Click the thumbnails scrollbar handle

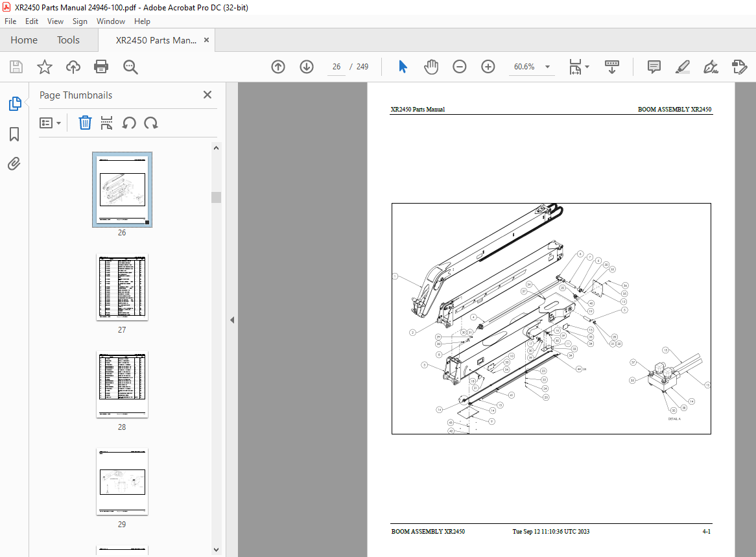click(x=216, y=197)
